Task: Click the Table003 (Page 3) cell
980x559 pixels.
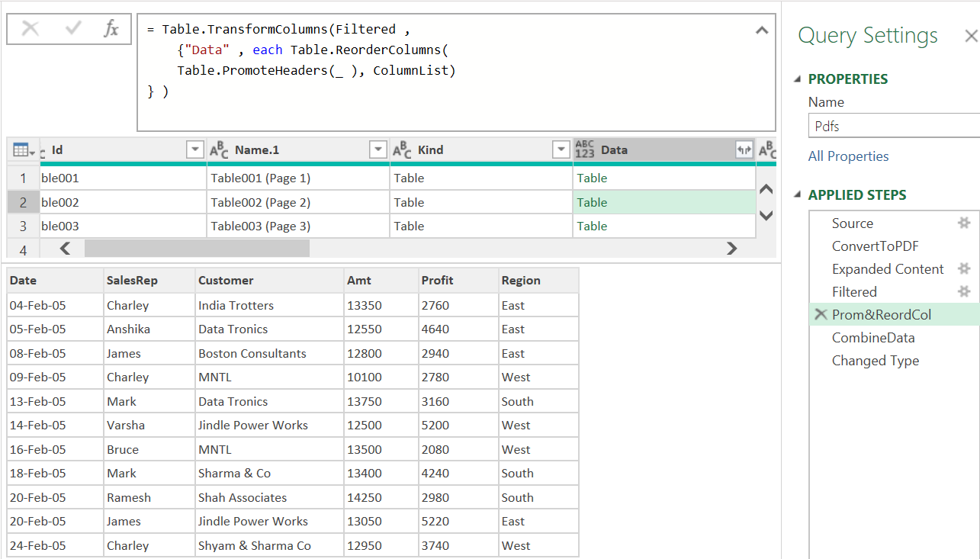Action: point(298,226)
